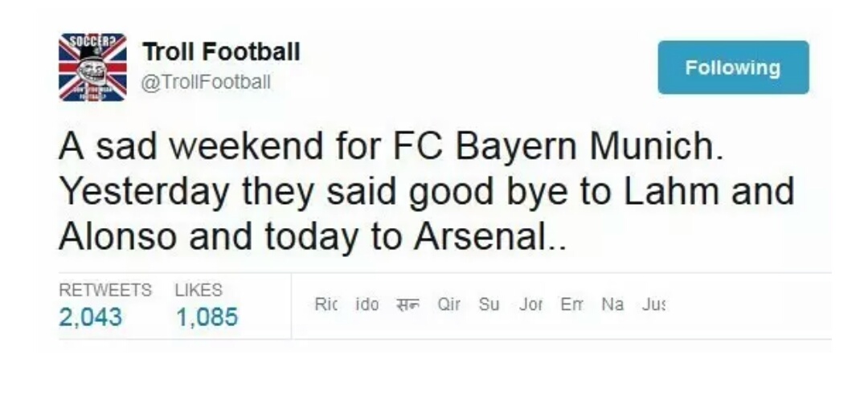Open Troll Football display name link
The width and height of the screenshot is (868, 404).
[x=221, y=52]
